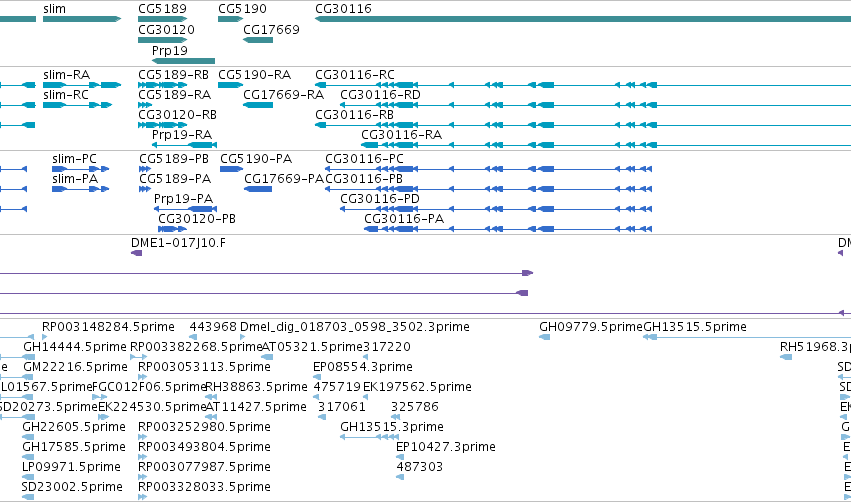Screen dimensions: 851x502
Task: Select EST RH38863.5prime
Action: (256, 387)
